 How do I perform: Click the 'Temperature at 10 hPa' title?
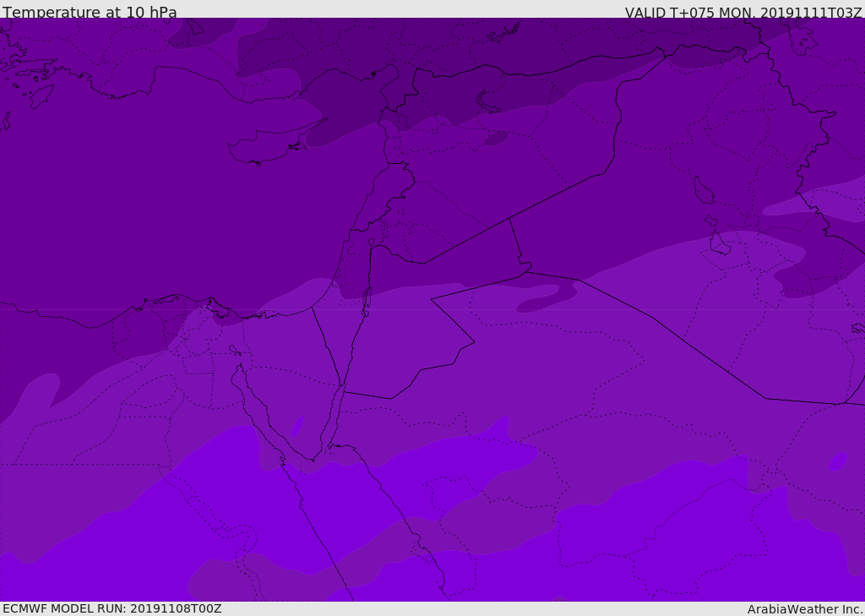pyautogui.click(x=90, y=12)
